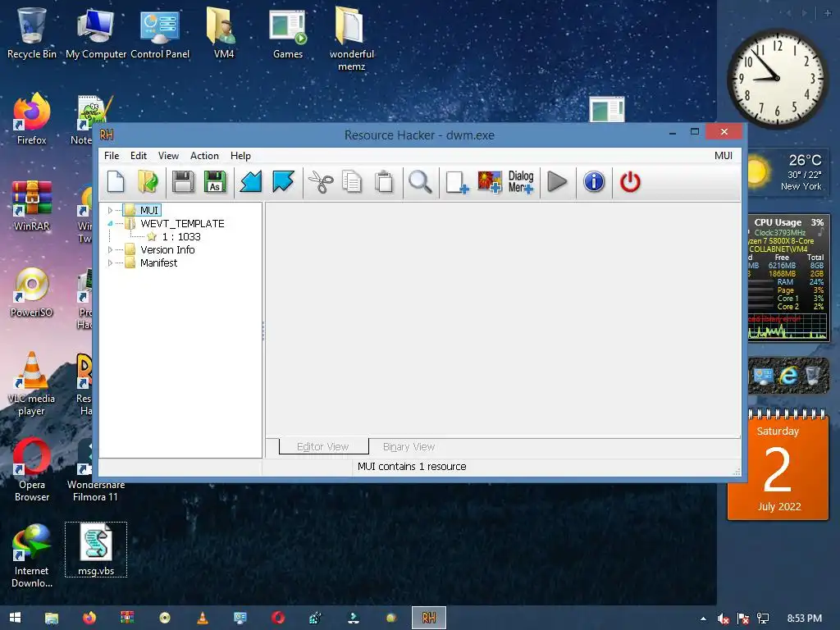This screenshot has width=840, height=630.
Task: Click the MUI label in menu bar
Action: [724, 156]
